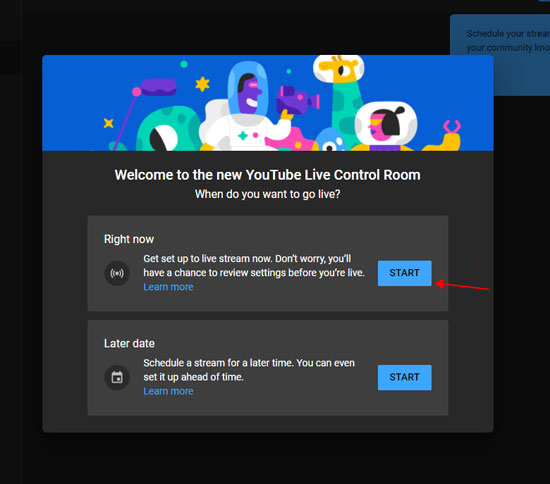Open Learn more link under Later date

[168, 391]
